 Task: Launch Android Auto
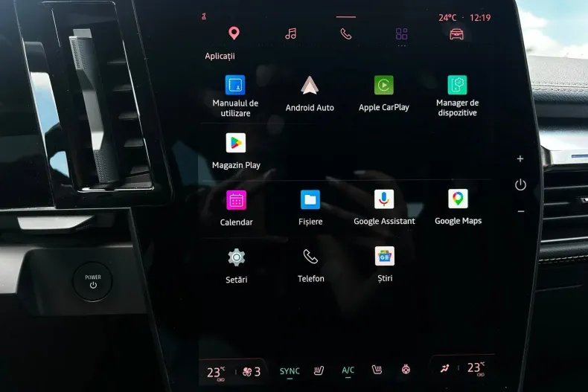[x=310, y=94]
